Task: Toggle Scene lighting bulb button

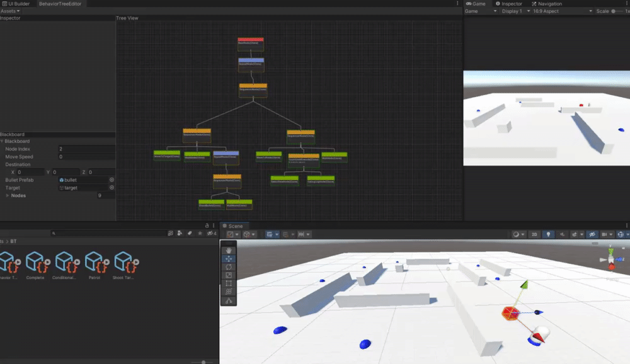Action: (548, 234)
